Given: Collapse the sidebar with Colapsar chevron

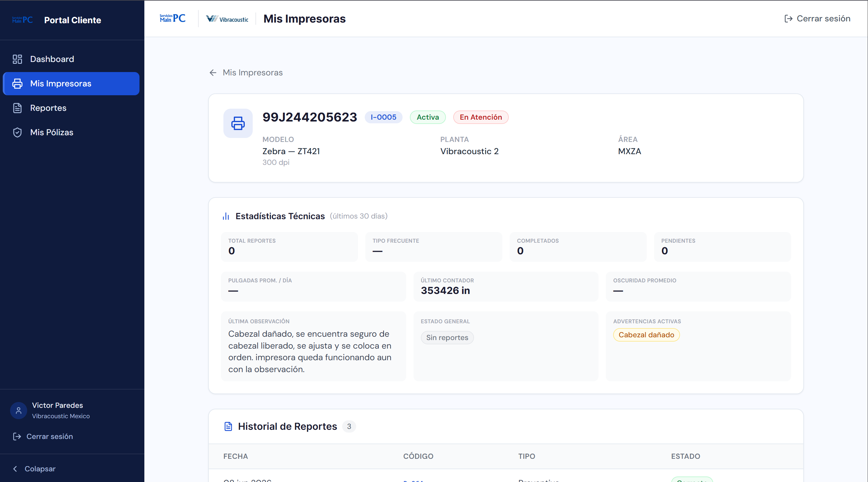Looking at the screenshot, I should 15,469.
